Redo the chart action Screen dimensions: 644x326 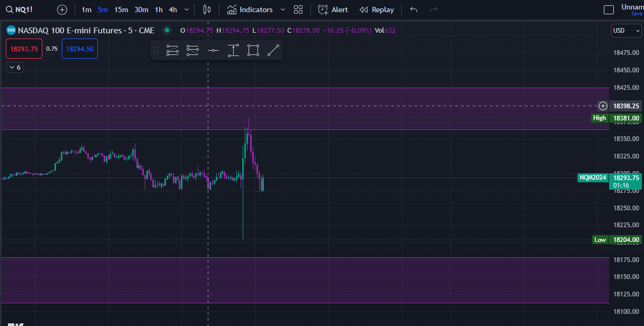(434, 10)
